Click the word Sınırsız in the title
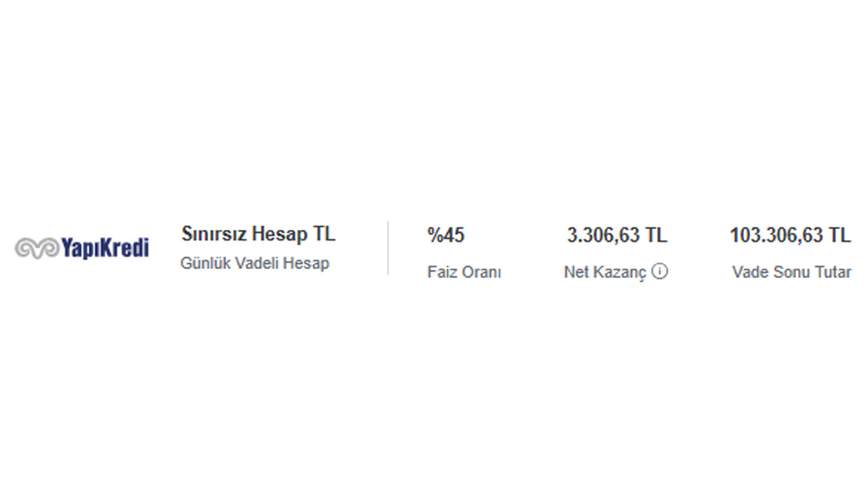This screenshot has width=868, height=488. (x=214, y=235)
